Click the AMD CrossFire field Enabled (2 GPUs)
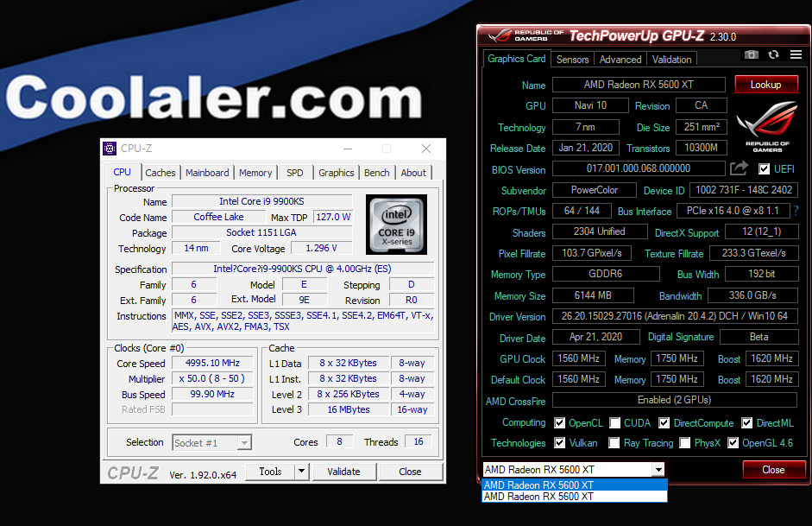812x526 pixels. (x=674, y=400)
